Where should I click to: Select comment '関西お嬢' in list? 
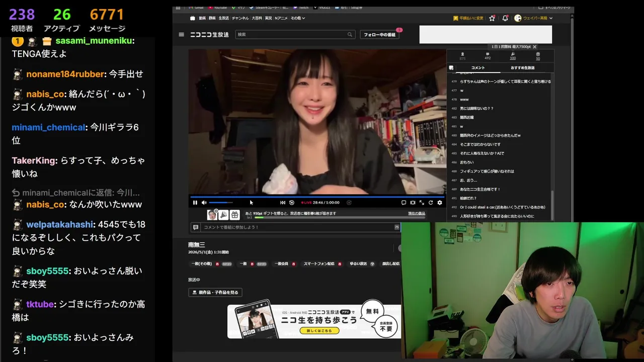(467, 117)
